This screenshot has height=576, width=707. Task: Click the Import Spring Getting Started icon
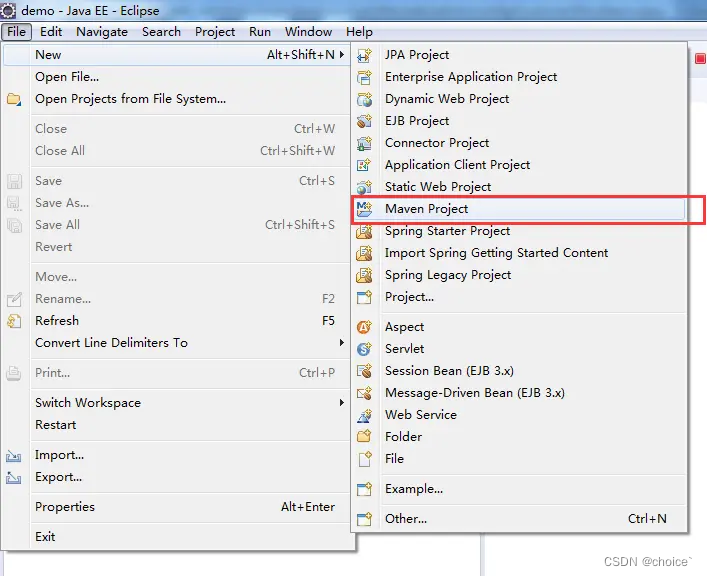364,253
